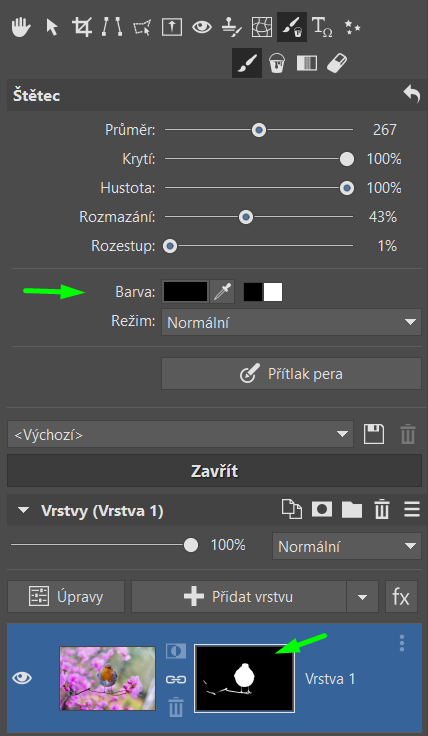The image size is (428, 736).
Task: Toggle mask link chain on Vrstva 1
Action: [x=176, y=679]
